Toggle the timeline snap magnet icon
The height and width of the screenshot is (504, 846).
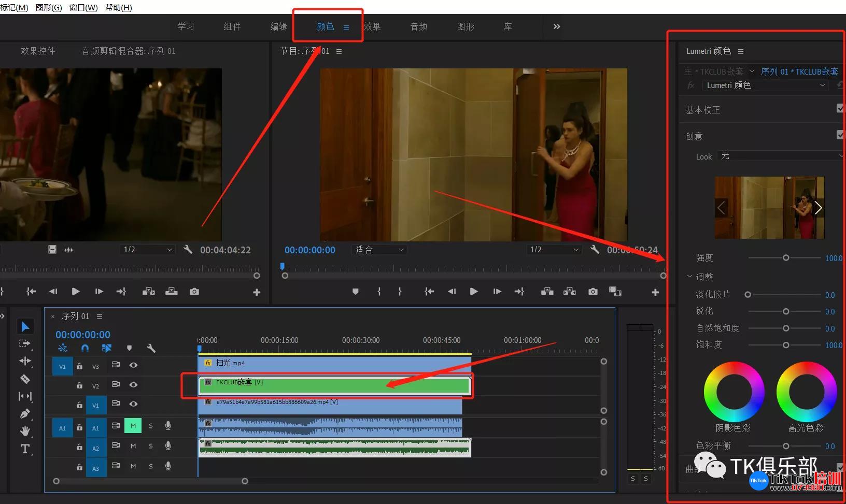85,348
